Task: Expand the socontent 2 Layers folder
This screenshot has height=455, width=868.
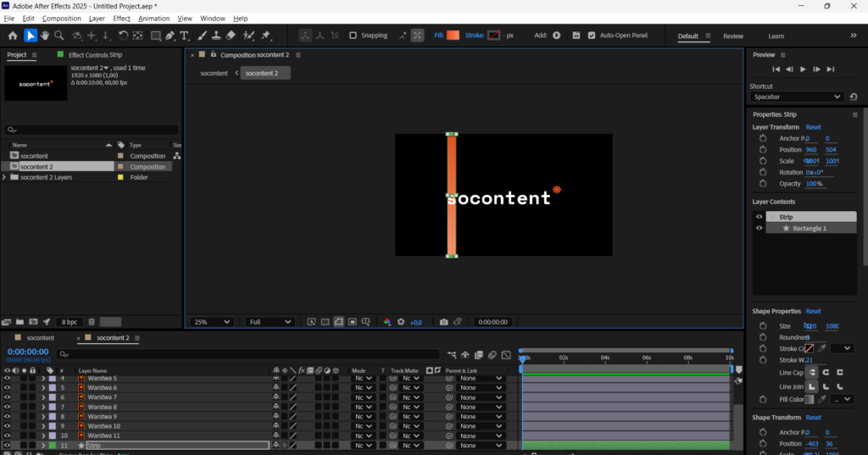Action: (x=4, y=177)
